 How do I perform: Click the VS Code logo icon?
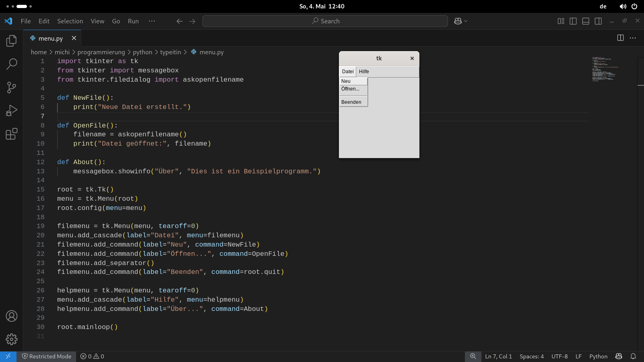(8, 21)
